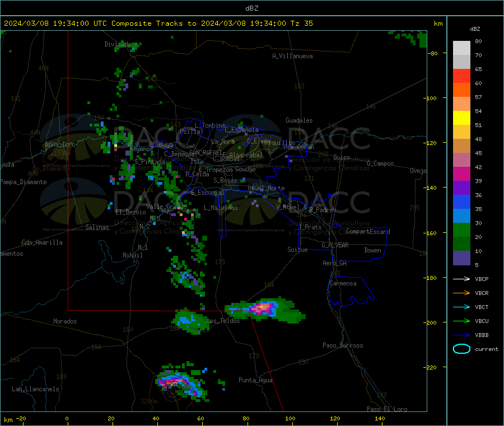Click the 0 km horizontal axis tick

(67, 418)
